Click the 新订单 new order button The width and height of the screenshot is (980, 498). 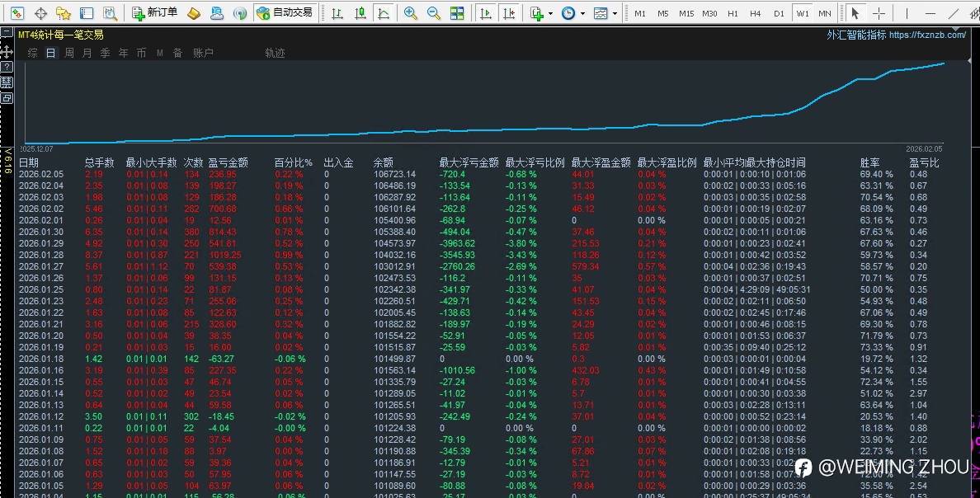coord(155,12)
